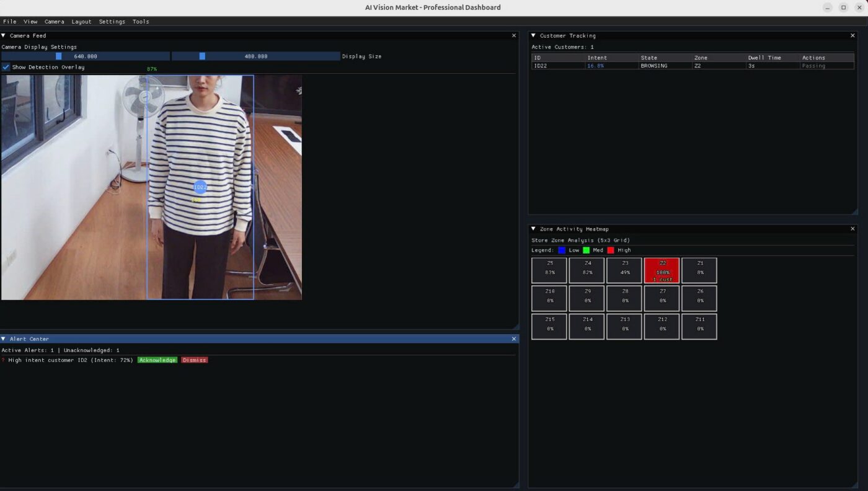Click the blue Low legend color square
The width and height of the screenshot is (868, 491).
tap(562, 250)
